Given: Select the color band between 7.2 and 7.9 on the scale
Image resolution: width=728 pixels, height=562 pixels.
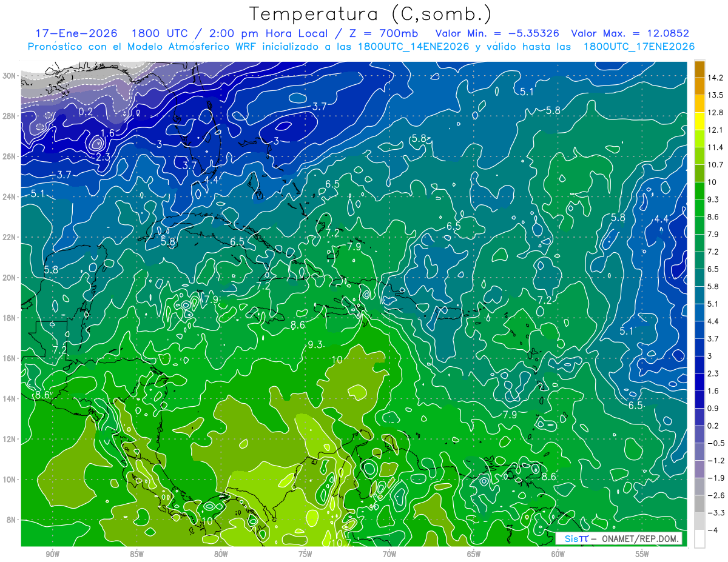Looking at the screenshot, I should pos(699,243).
